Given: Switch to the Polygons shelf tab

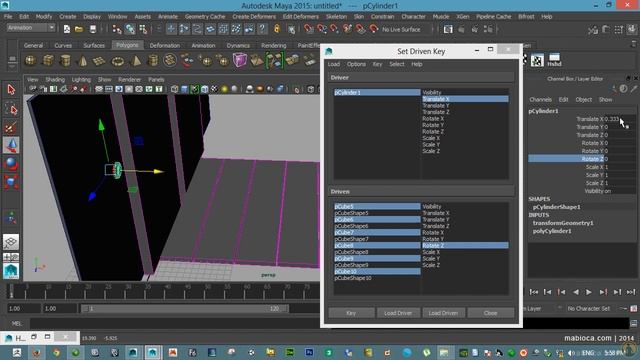Looking at the screenshot, I should (x=127, y=45).
